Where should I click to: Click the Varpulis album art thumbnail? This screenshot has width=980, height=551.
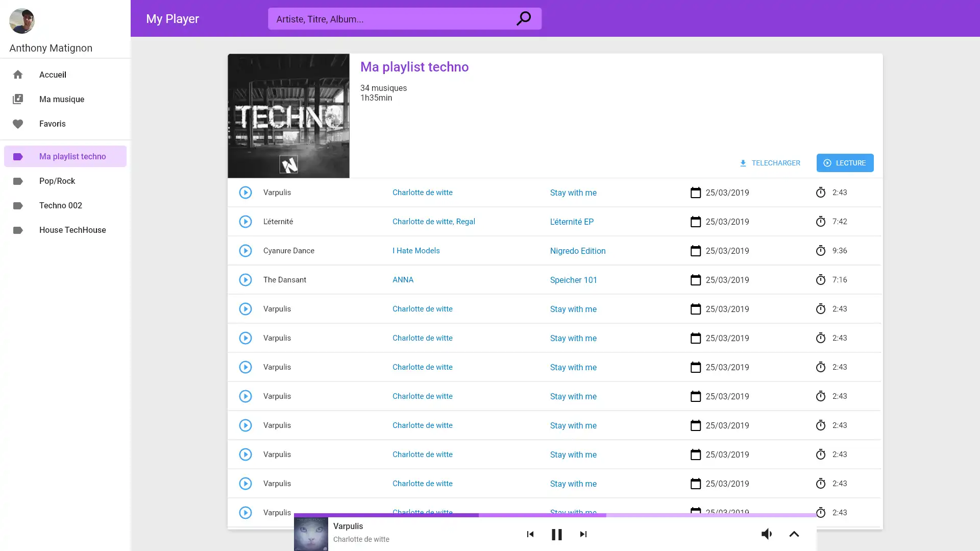pyautogui.click(x=311, y=534)
